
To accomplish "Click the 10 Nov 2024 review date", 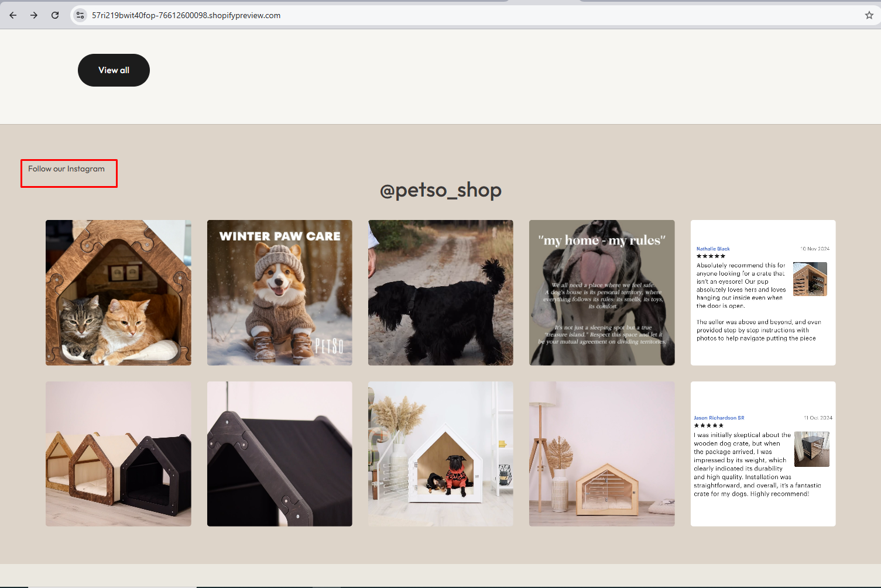I will click(815, 249).
